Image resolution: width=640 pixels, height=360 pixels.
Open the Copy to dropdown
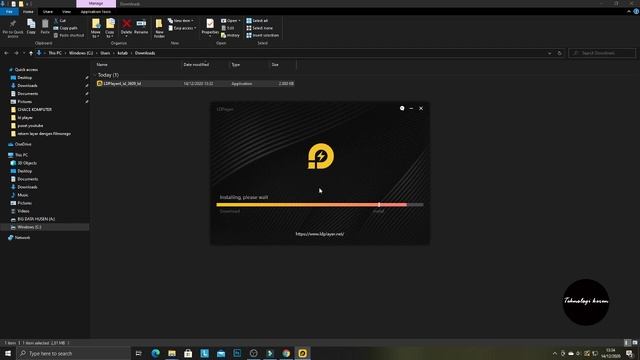pyautogui.click(x=110, y=28)
